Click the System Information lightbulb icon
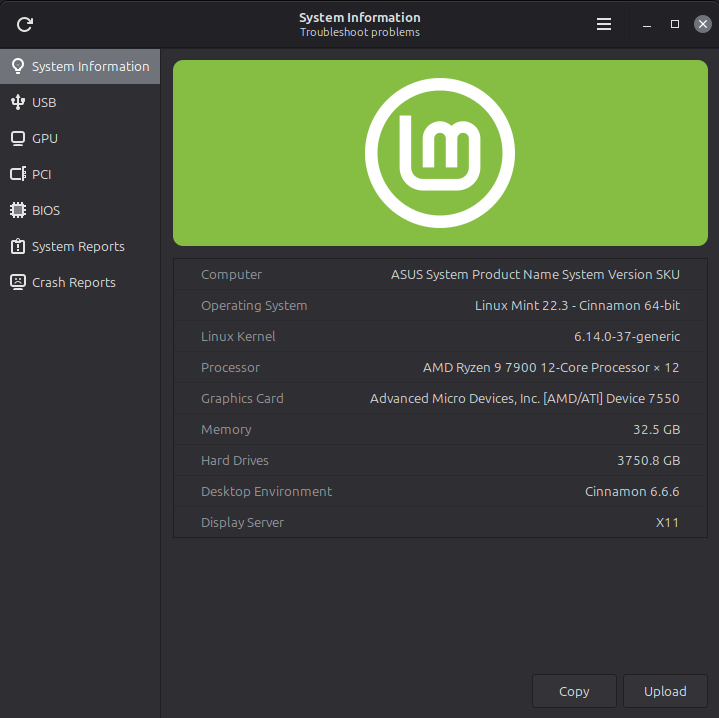The width and height of the screenshot is (719, 718). (18, 66)
